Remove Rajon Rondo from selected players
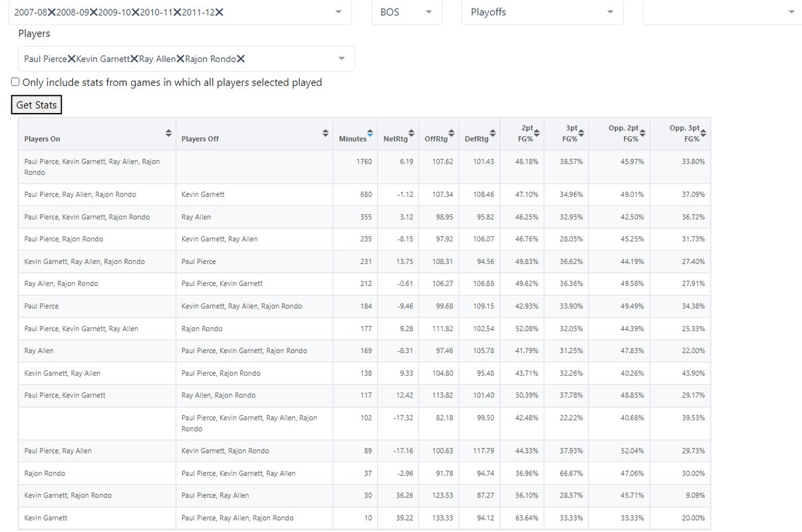This screenshot has height=532, width=802. [241, 59]
